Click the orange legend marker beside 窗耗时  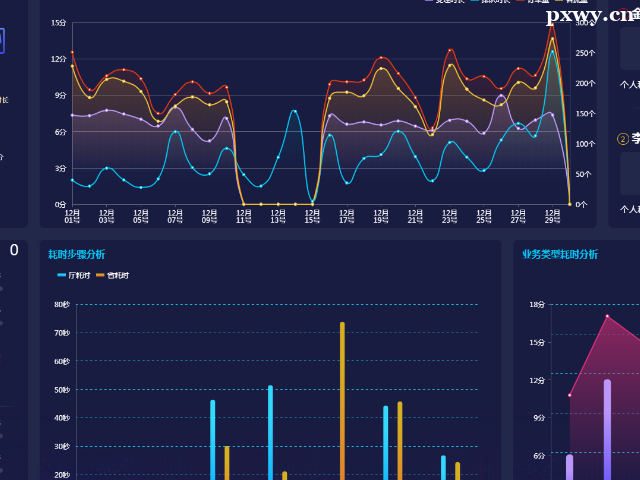click(x=100, y=275)
